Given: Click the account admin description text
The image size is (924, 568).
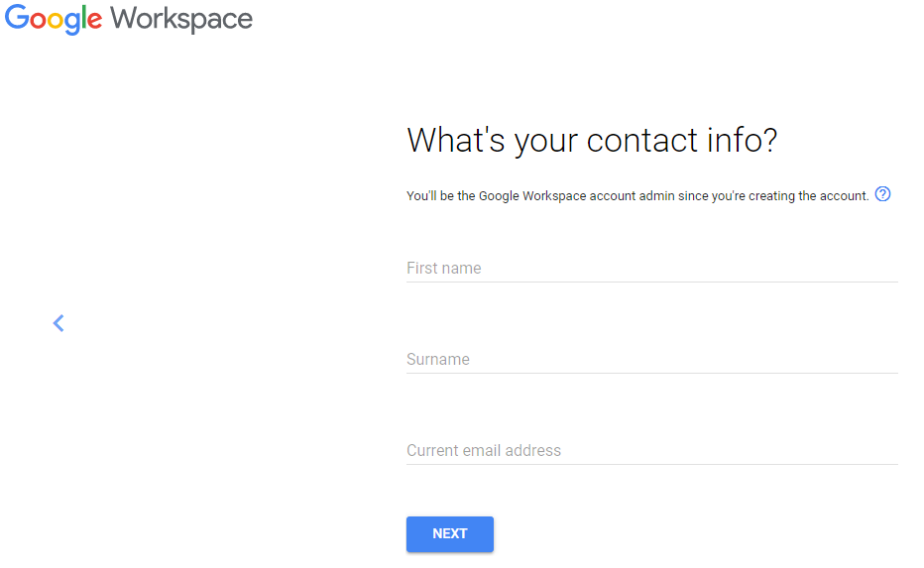Looking at the screenshot, I should pos(637,195).
